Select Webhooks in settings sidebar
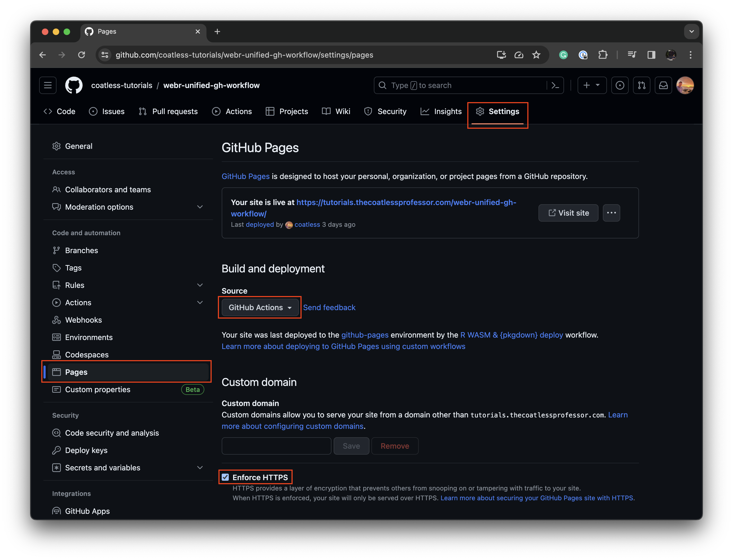 pos(83,320)
